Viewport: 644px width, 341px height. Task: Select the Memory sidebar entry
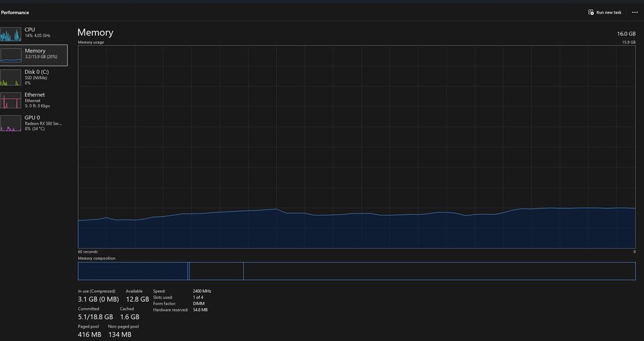[33, 55]
